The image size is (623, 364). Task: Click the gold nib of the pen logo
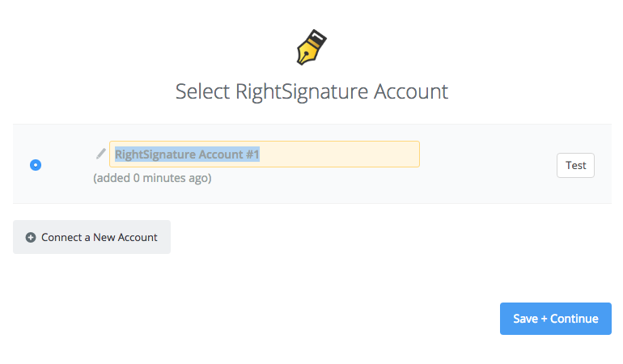[x=307, y=53]
